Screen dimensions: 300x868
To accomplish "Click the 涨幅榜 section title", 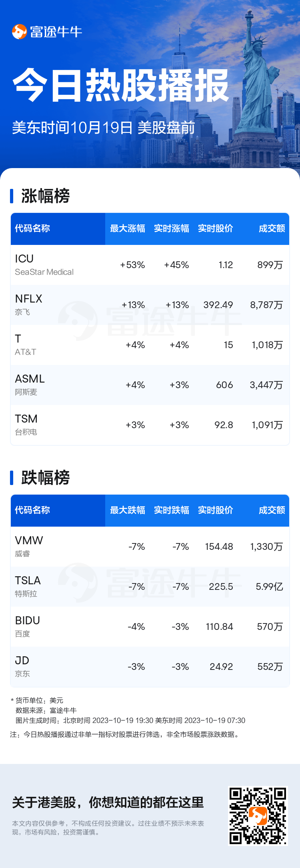I will pyautogui.click(x=46, y=196).
